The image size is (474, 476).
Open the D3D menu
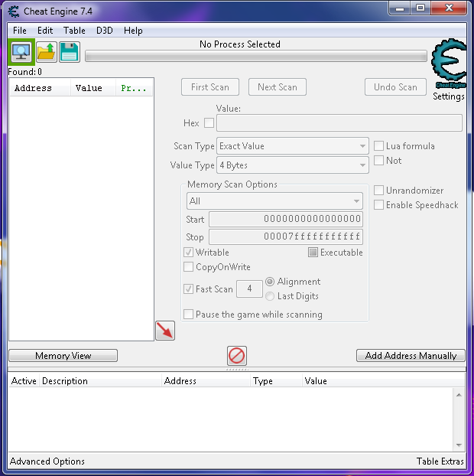pyautogui.click(x=105, y=31)
